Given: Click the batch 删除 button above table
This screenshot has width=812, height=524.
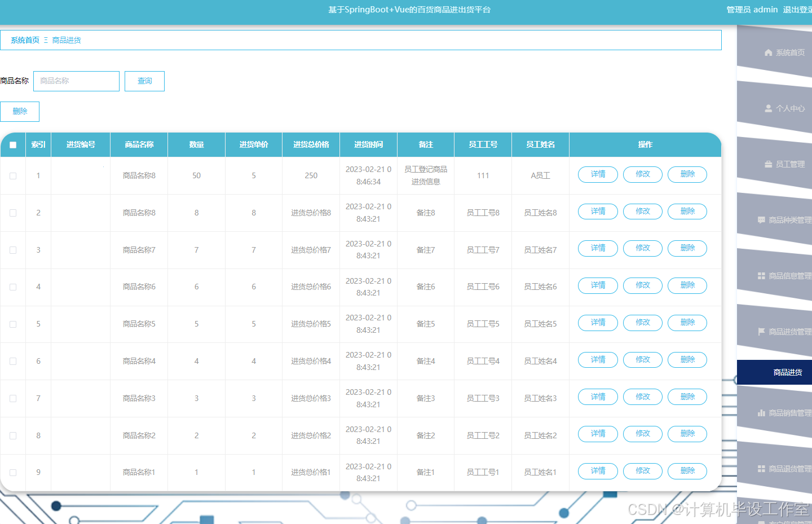Looking at the screenshot, I should (x=20, y=112).
